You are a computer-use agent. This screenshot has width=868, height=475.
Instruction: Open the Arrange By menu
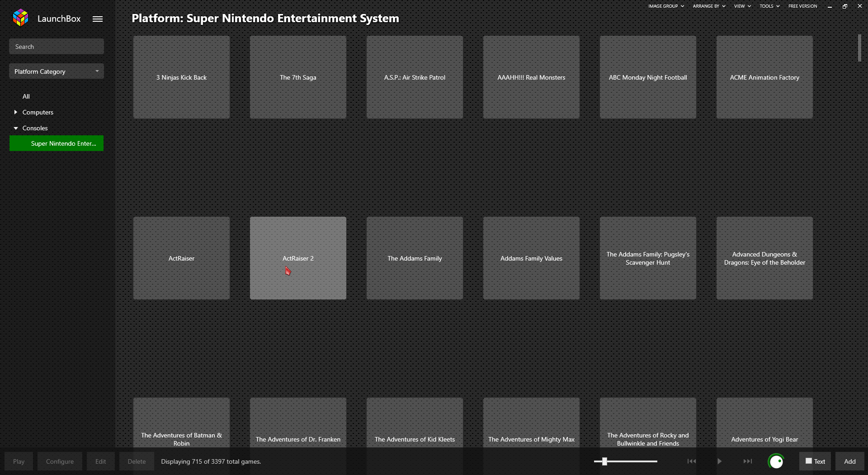709,6
